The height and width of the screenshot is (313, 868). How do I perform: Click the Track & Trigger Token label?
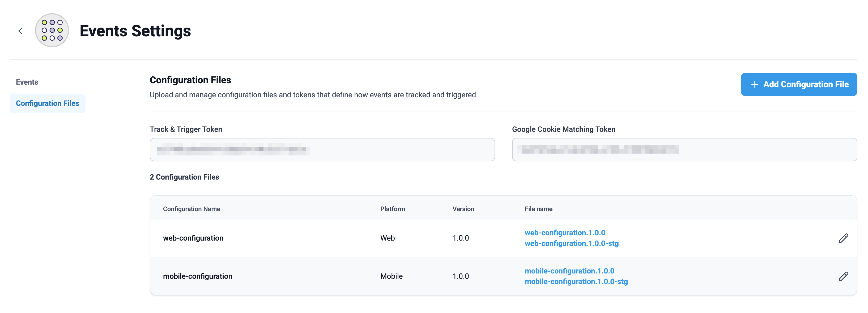pyautogui.click(x=186, y=129)
